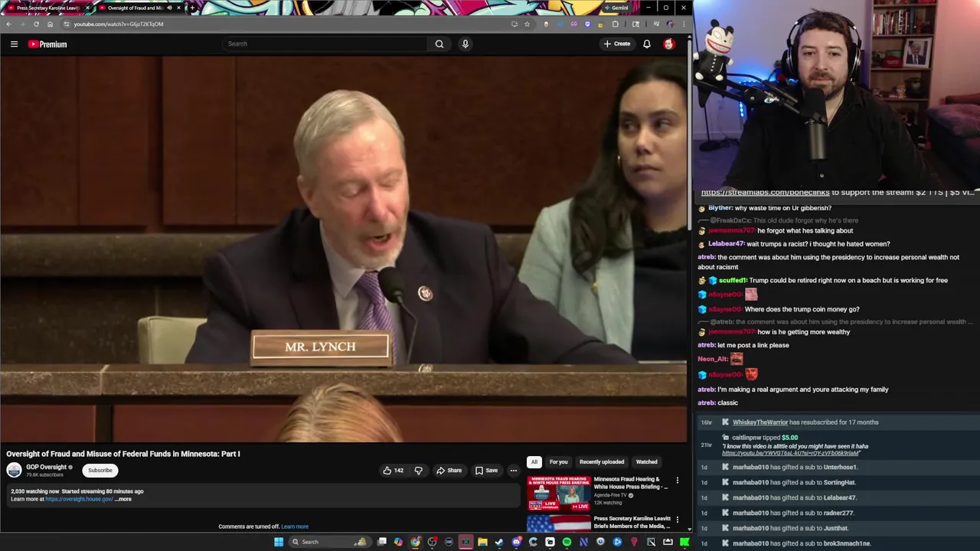Image resolution: width=980 pixels, height=551 pixels.
Task: Click scuffed1 username in chat
Action: pyautogui.click(x=733, y=280)
